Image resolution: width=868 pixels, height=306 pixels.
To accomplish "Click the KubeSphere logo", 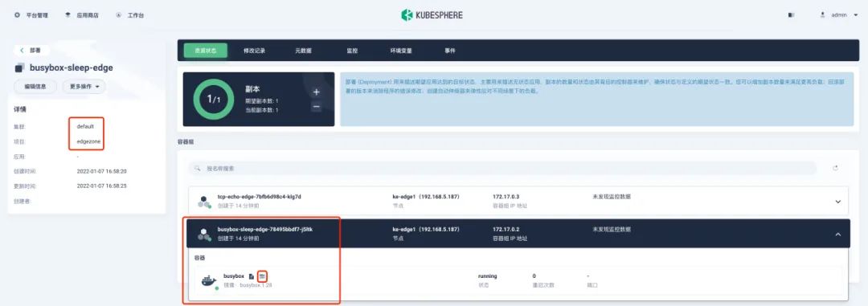I will pos(432,15).
